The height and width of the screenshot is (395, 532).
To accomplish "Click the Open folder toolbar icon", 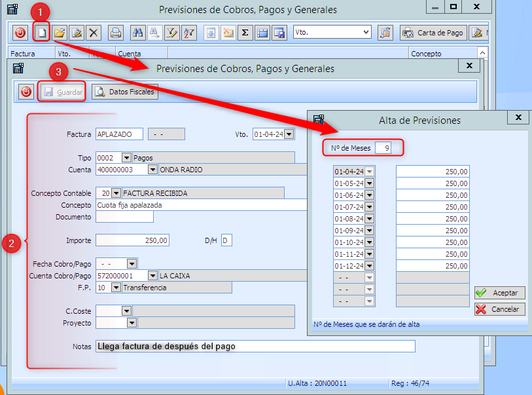I will [60, 32].
